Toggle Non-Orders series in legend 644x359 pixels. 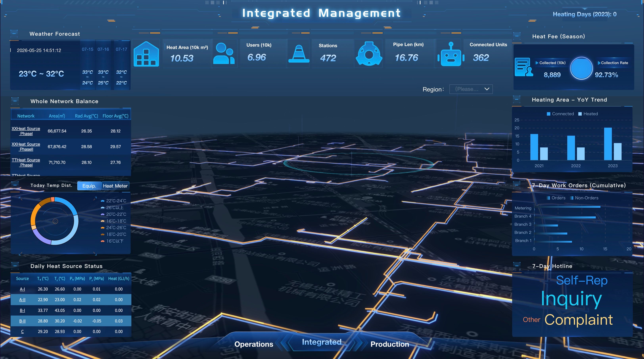pos(584,198)
